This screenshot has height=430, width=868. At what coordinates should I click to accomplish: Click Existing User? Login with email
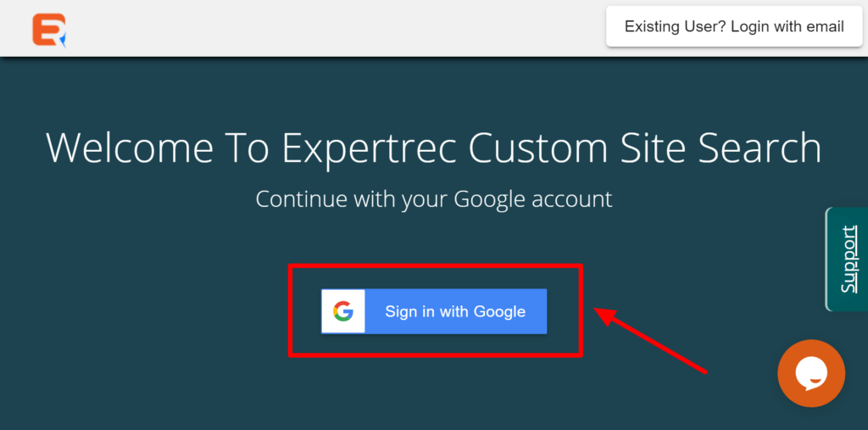pyautogui.click(x=734, y=26)
